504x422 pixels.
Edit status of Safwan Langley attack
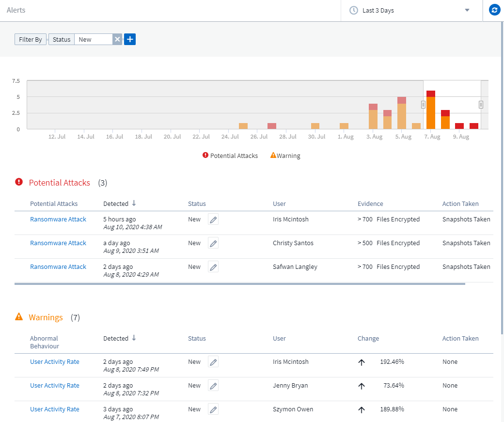pos(213,267)
